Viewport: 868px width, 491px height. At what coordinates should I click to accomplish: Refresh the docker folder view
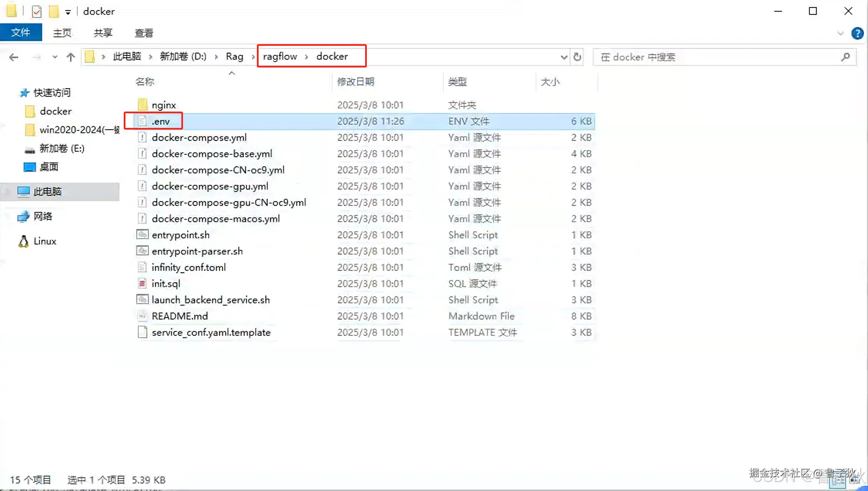point(577,57)
